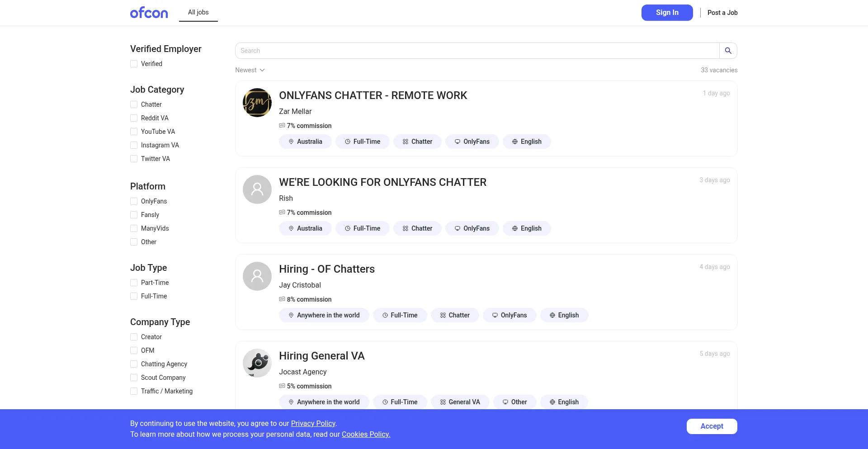Open Zar Mellar company logo
This screenshot has width=868, height=449.
(x=257, y=103)
